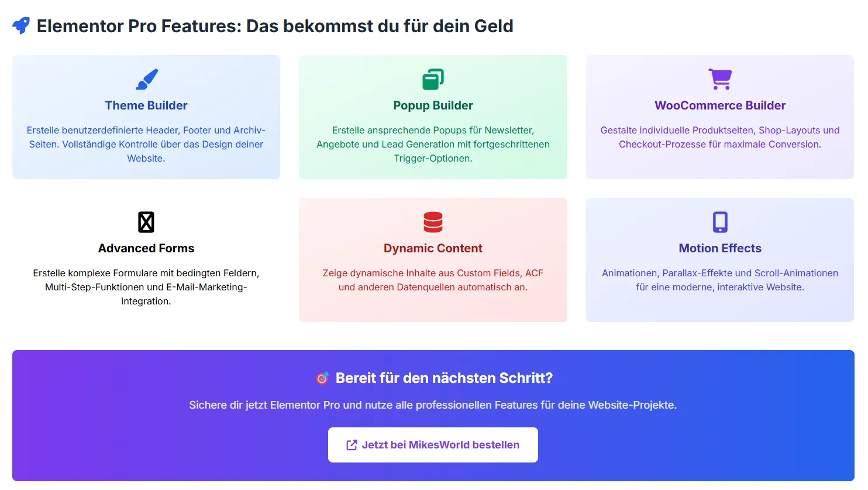Screen dimensions: 868x490
Task: Click the Motion Effects heading
Action: point(720,248)
